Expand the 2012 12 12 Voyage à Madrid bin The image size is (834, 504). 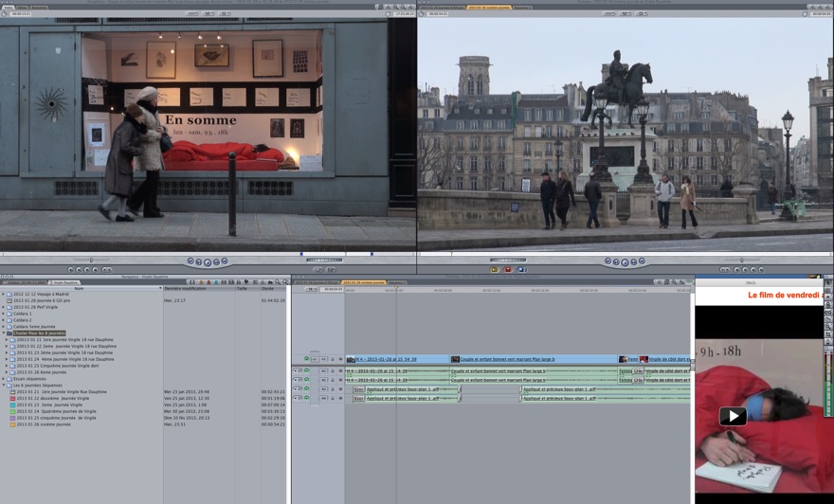(3, 294)
